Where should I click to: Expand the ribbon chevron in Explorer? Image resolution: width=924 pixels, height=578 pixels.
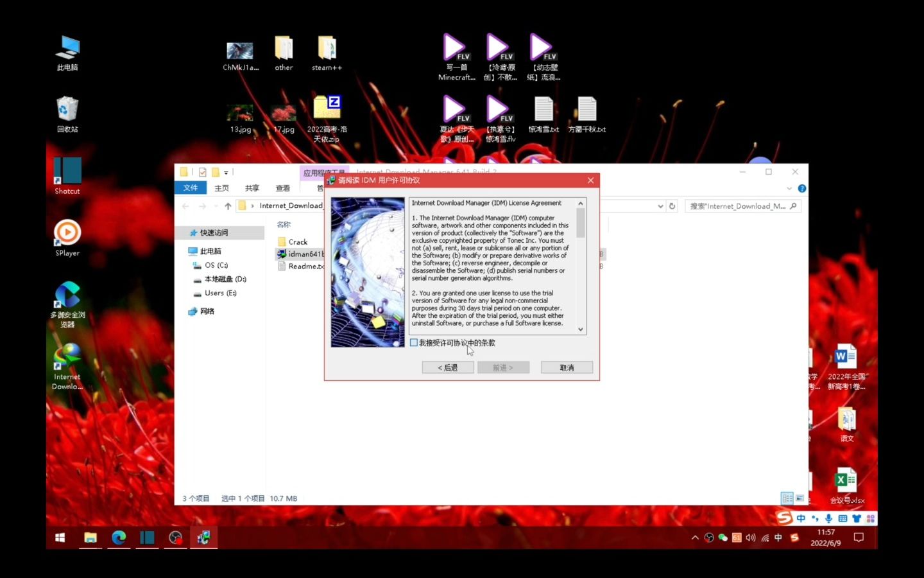point(789,188)
